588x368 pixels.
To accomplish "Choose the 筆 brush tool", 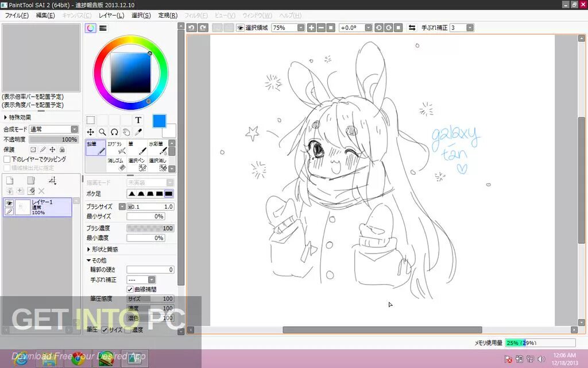I will (x=137, y=148).
